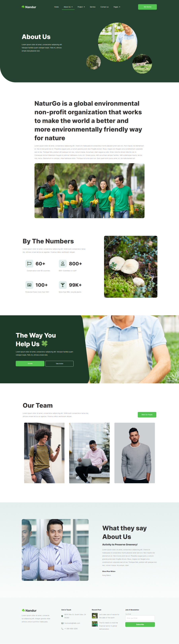
Task: Expand the Project dropdown menu
Action: (x=81, y=7)
